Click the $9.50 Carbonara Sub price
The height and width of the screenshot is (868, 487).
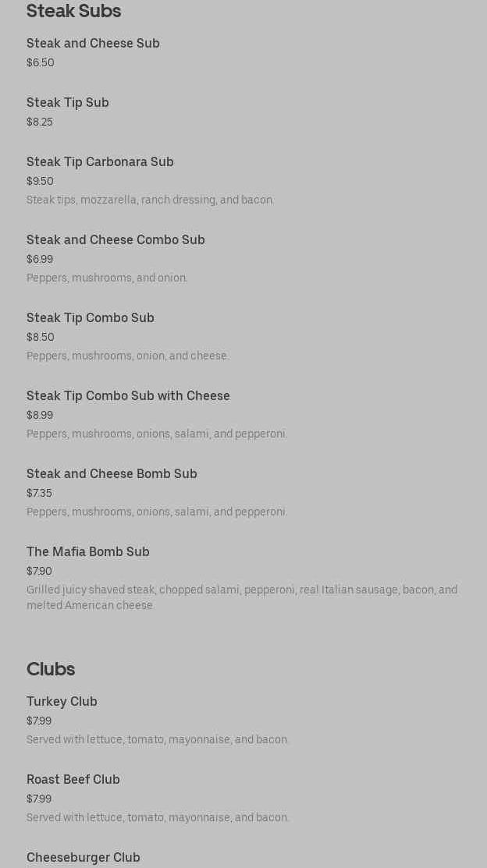click(40, 182)
